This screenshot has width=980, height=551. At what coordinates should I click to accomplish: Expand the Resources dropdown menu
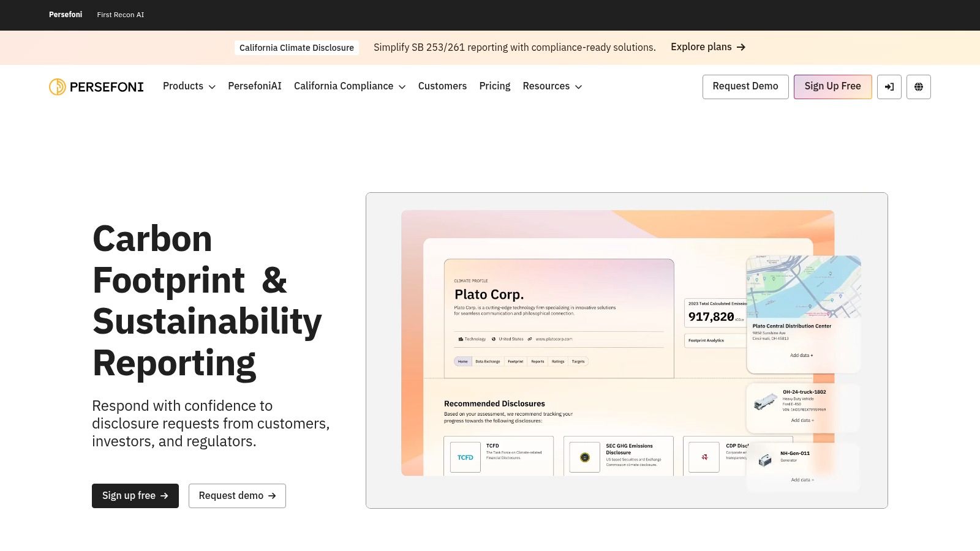(x=552, y=86)
